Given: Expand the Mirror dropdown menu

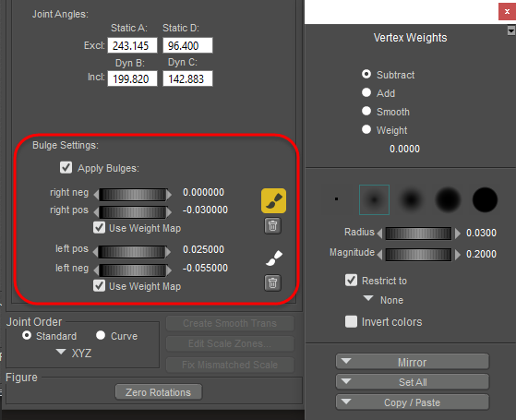Looking at the screenshot, I should tap(413, 362).
